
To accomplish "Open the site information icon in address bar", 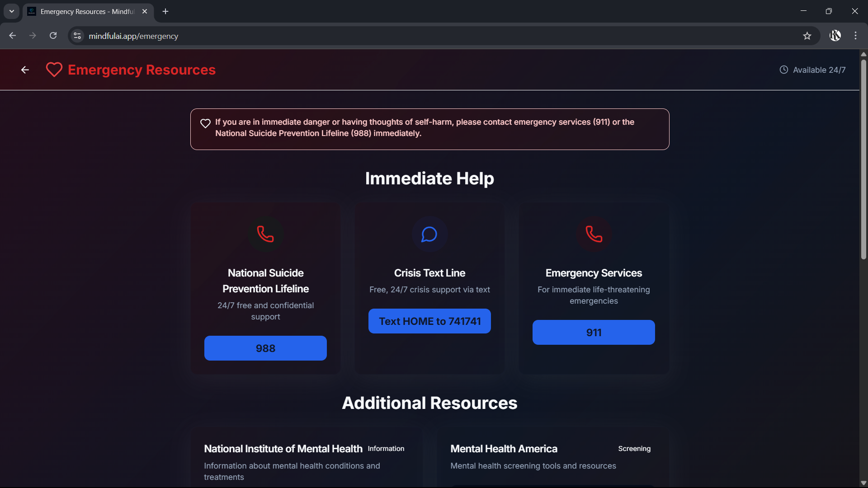I will coord(77,36).
